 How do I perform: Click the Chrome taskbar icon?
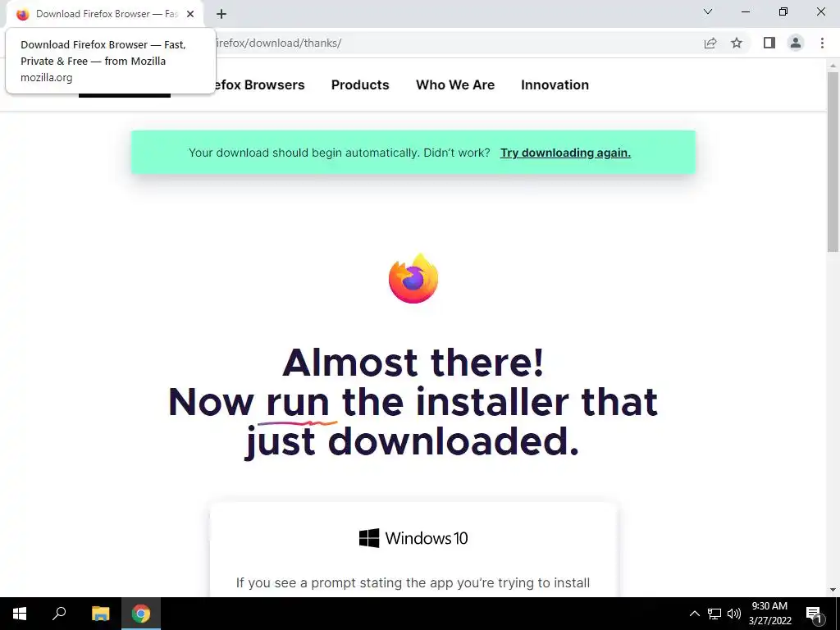pyautogui.click(x=141, y=614)
